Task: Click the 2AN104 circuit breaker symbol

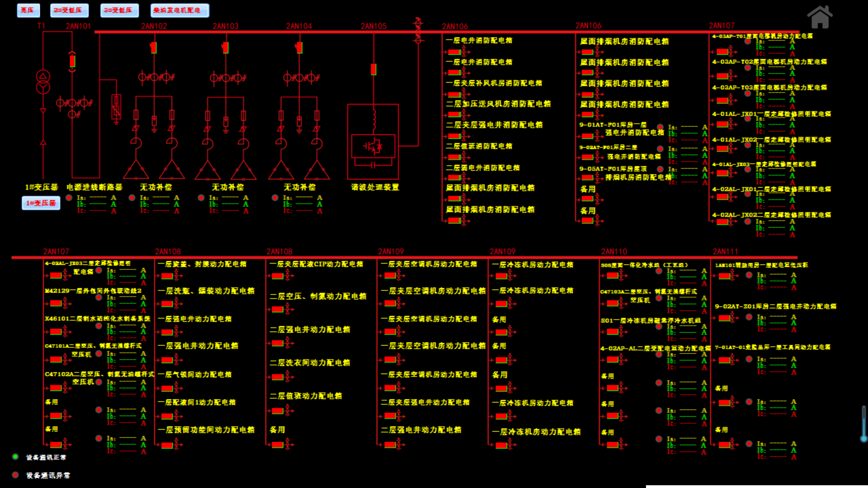Action: click(299, 47)
